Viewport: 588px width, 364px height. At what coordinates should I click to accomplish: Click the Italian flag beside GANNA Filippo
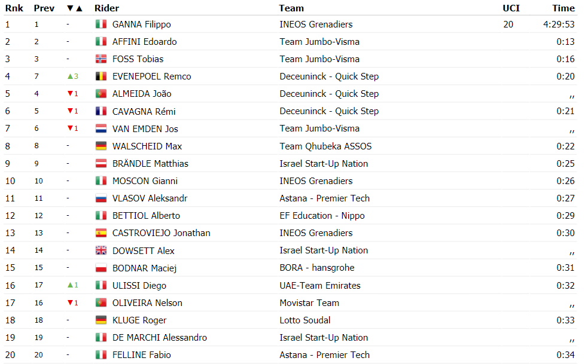tap(101, 25)
